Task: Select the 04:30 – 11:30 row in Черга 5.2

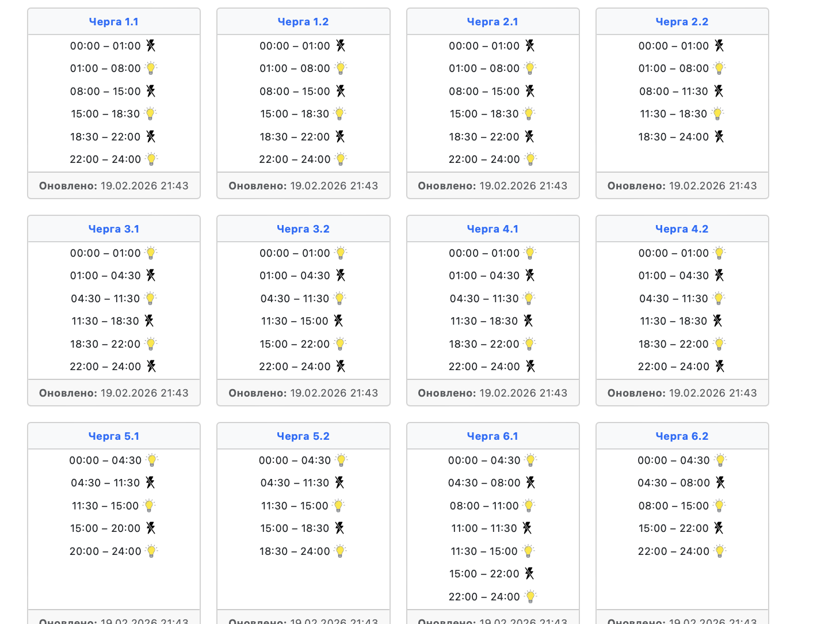Action: click(295, 483)
